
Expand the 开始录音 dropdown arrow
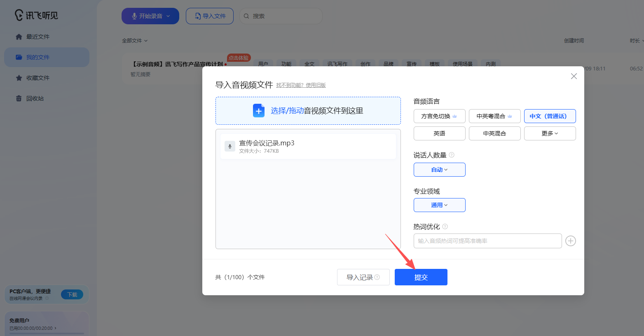click(x=168, y=16)
